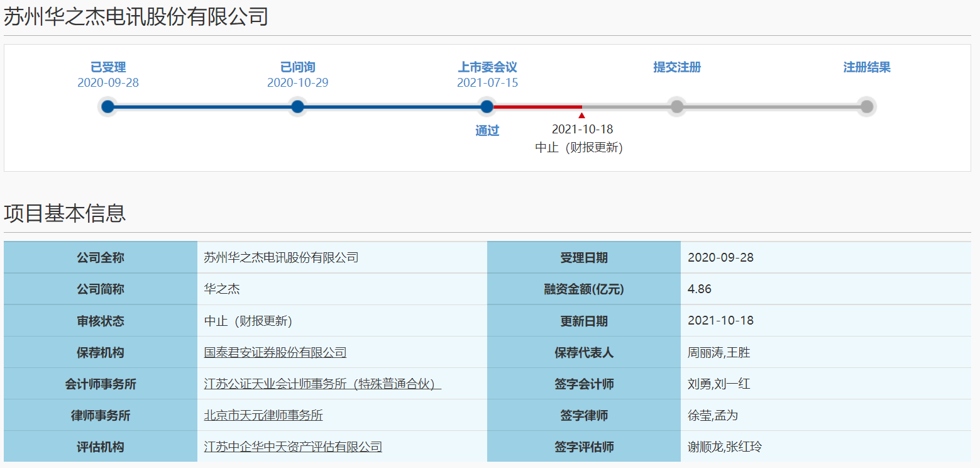Click the 保荐代表人 header cell
This screenshot has width=980, height=468.
pyautogui.click(x=584, y=352)
